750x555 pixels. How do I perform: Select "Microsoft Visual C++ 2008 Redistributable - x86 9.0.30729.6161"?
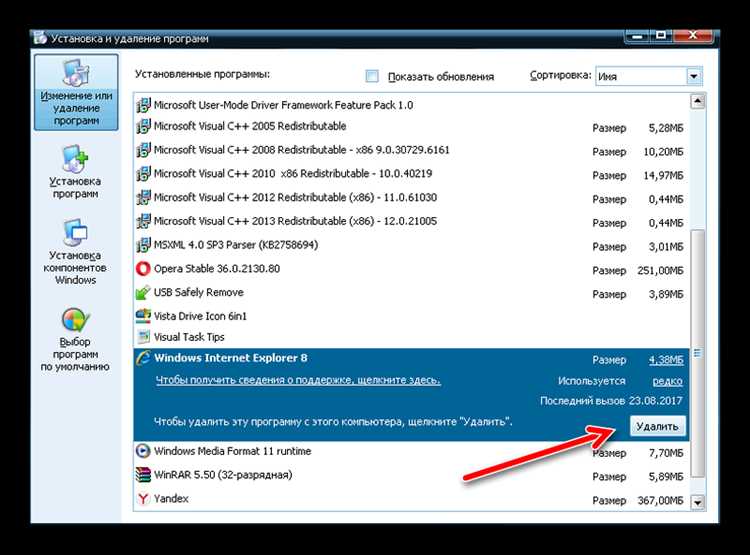coord(411,150)
